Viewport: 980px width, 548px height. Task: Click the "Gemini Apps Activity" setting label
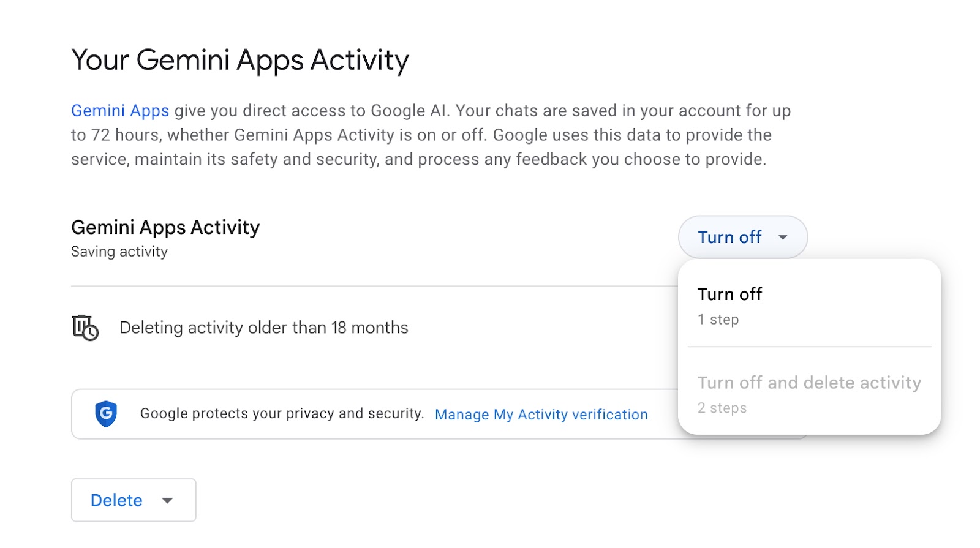(165, 228)
